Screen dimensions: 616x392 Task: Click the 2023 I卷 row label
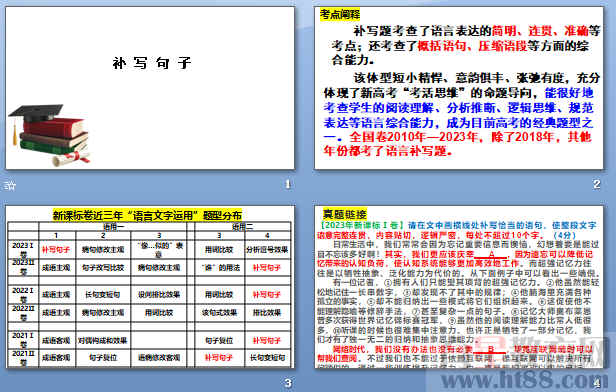pyautogui.click(x=23, y=249)
